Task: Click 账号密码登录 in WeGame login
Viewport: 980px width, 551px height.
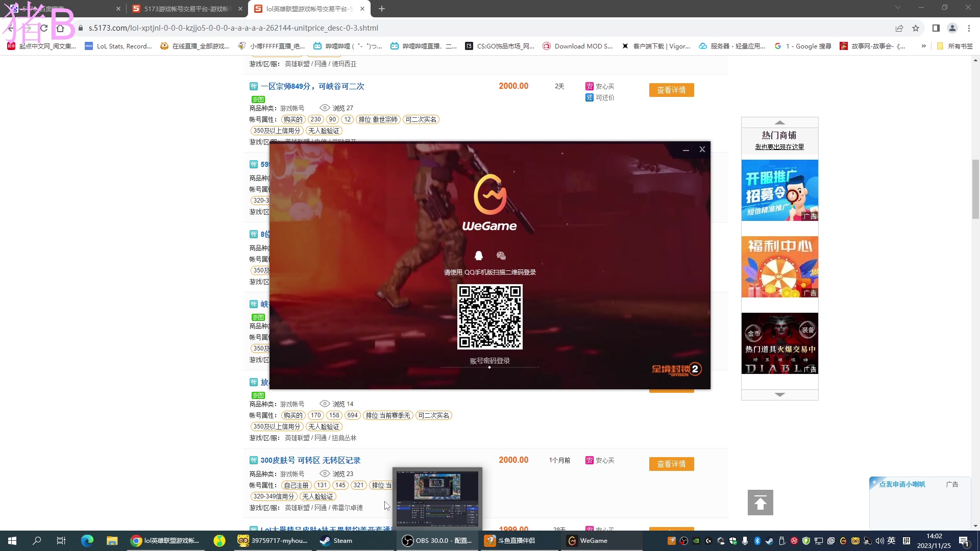Action: (x=489, y=361)
